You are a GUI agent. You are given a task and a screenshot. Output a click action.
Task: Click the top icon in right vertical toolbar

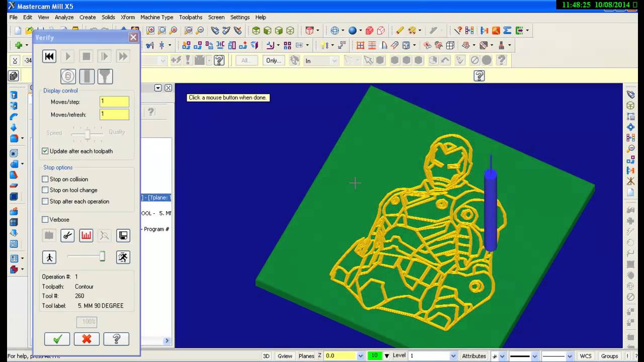coord(630,95)
